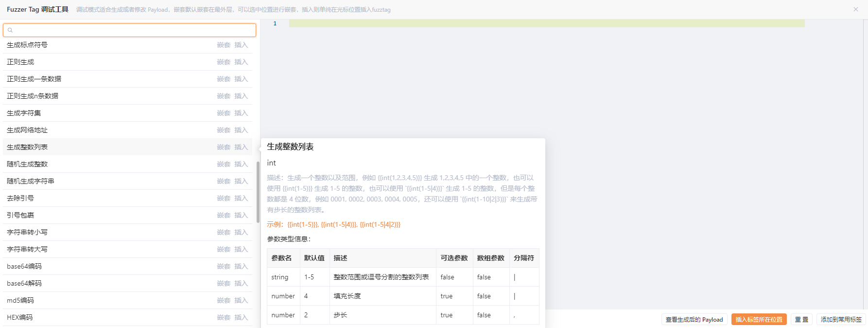This screenshot has height=328, width=868.
Task: Click 插入 for 字符串转大写
Action: tap(241, 249)
